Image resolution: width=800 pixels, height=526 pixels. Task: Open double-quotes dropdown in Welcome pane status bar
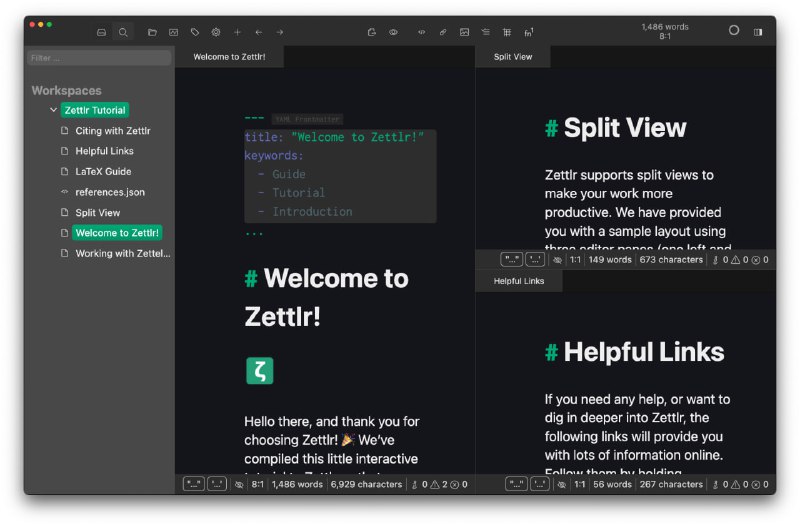tap(193, 484)
